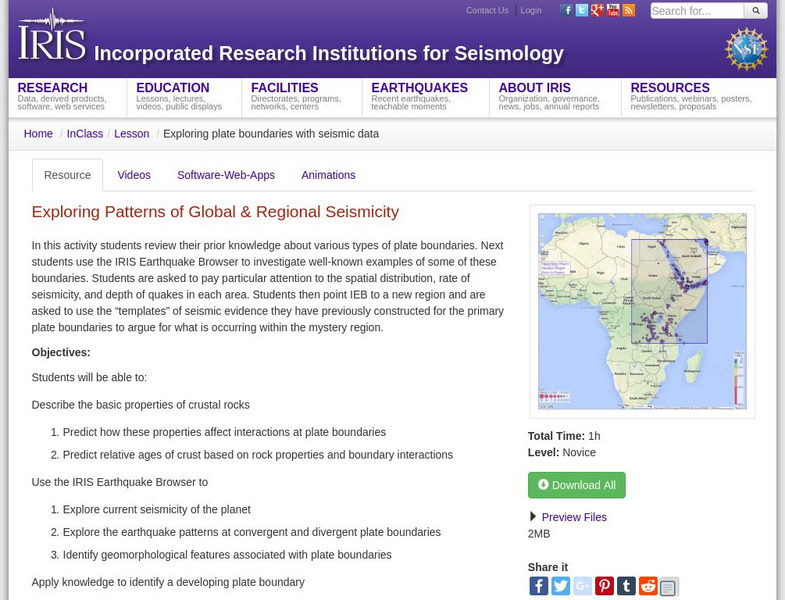
Task: Open the YouTube icon in header
Action: pyautogui.click(x=613, y=10)
